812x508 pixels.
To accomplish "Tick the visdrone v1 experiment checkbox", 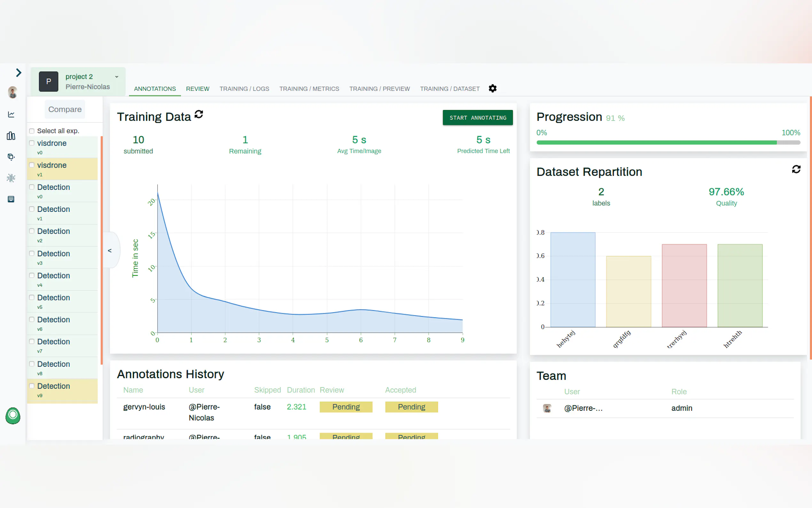I will (x=32, y=165).
